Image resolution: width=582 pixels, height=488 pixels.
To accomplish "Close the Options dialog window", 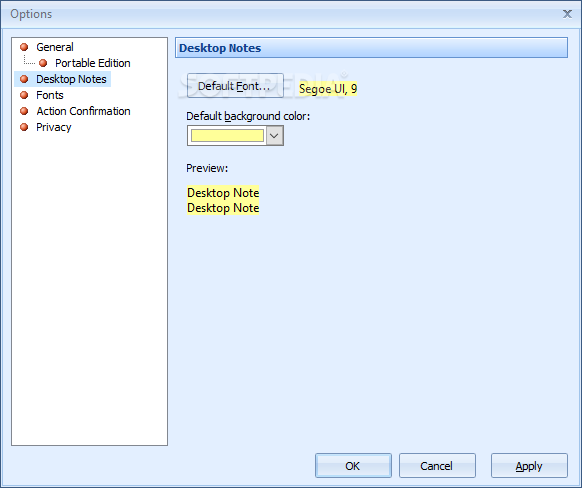I will [x=567, y=14].
